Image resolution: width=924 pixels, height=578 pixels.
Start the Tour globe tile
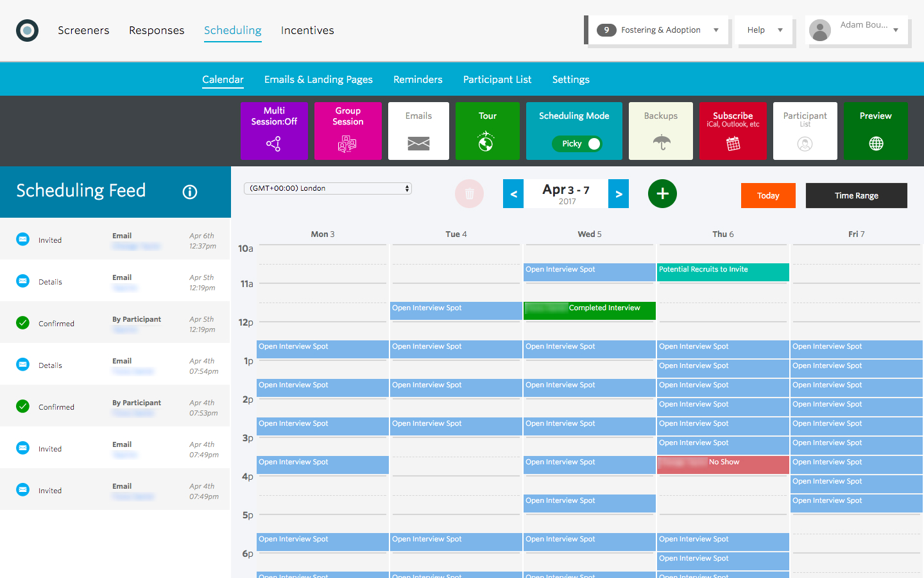pyautogui.click(x=487, y=131)
